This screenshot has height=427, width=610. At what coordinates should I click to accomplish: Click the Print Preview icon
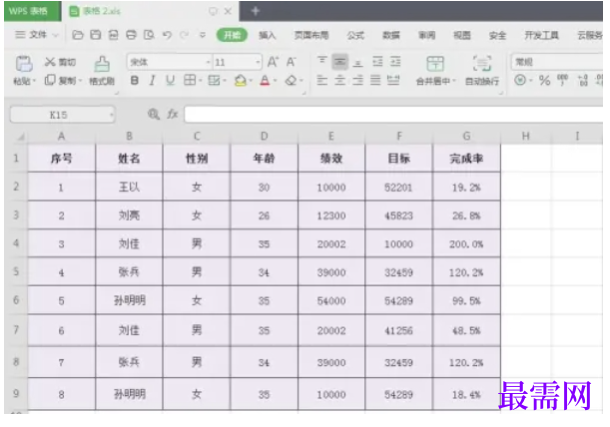(x=149, y=35)
